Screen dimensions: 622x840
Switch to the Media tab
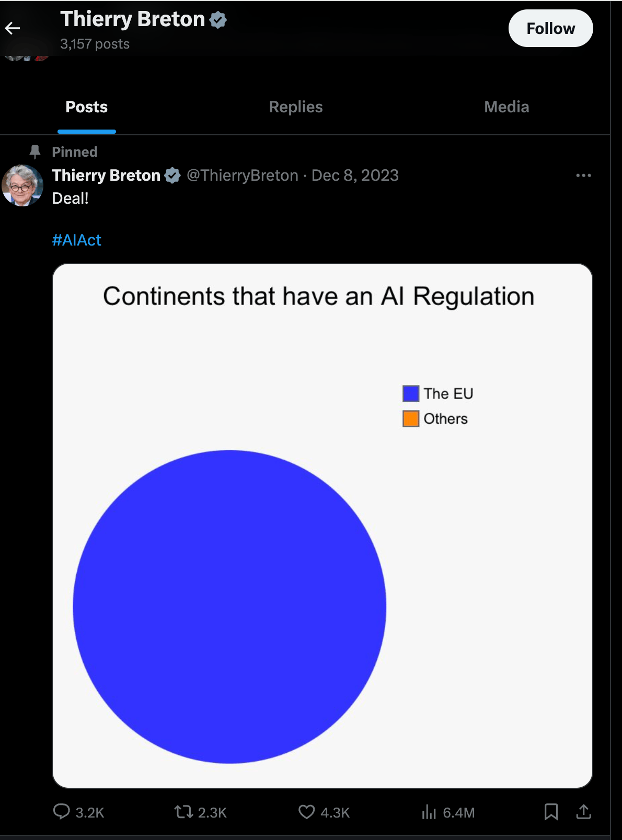point(506,107)
